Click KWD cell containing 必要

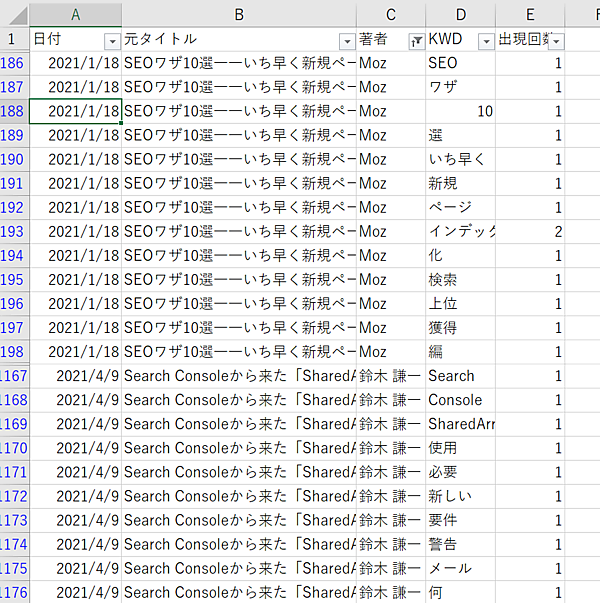point(461,472)
